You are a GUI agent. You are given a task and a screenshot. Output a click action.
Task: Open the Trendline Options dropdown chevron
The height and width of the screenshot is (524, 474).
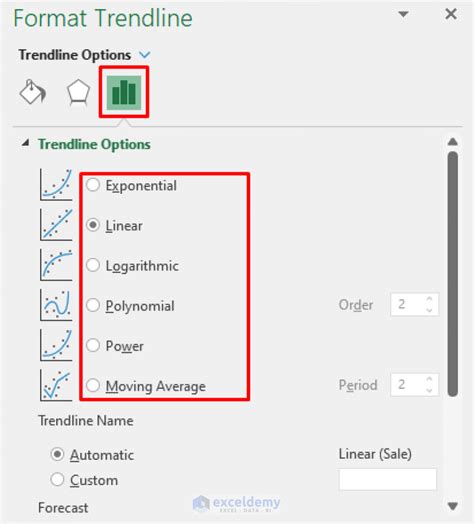[x=145, y=54]
